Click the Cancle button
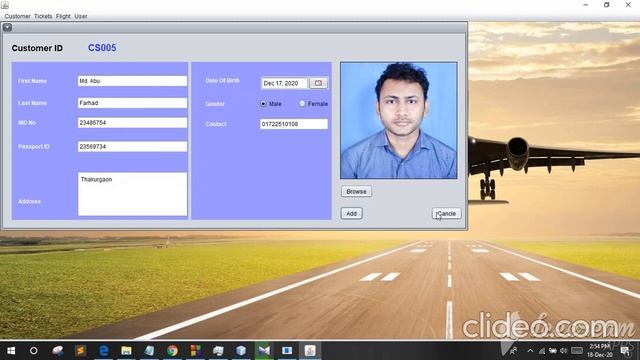 [x=447, y=213]
